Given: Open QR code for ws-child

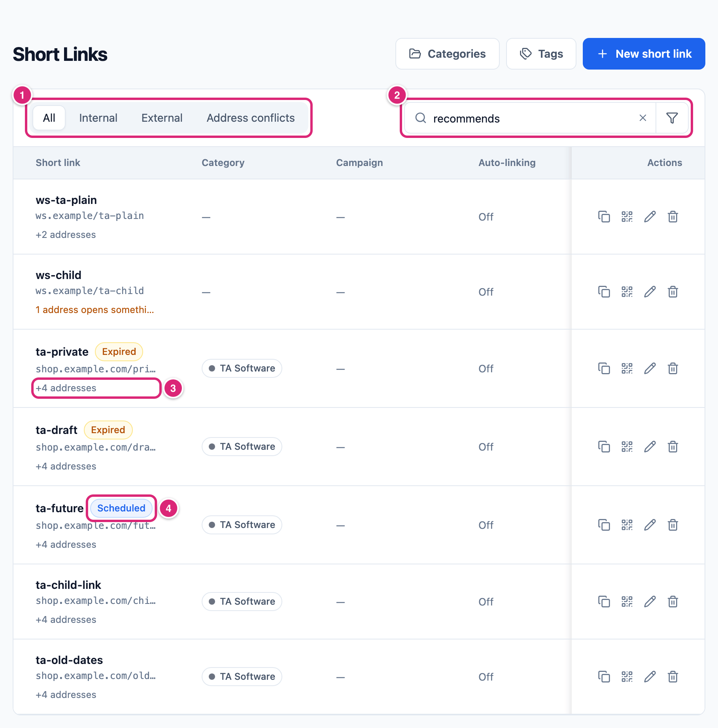Looking at the screenshot, I should (x=627, y=292).
